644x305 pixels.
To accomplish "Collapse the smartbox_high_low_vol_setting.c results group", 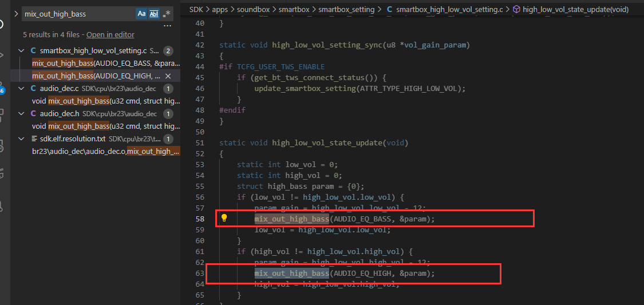I will 21,51.
